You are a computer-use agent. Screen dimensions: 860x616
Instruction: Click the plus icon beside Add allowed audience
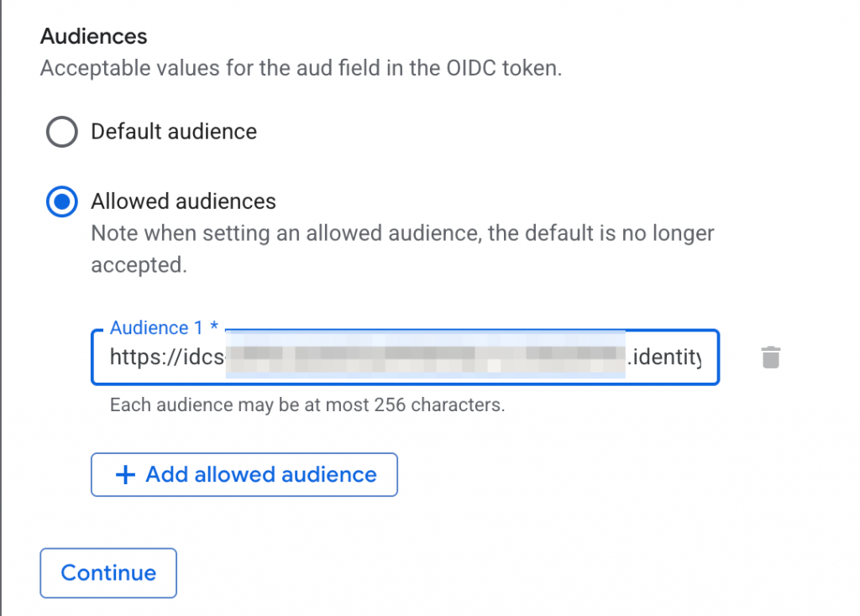pyautogui.click(x=124, y=475)
